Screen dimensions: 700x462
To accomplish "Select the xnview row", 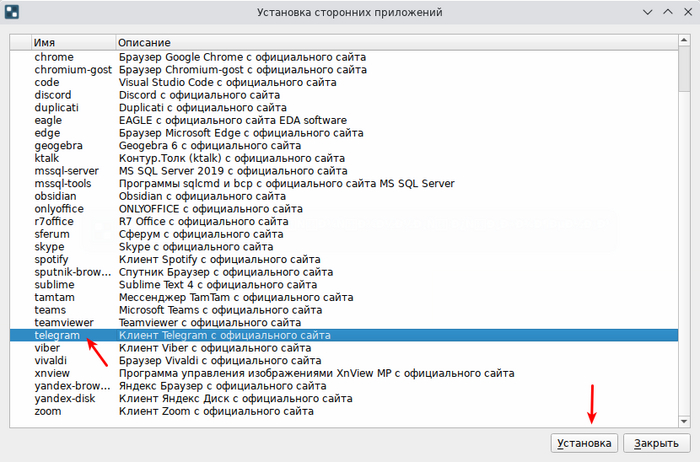I will click(x=344, y=373).
